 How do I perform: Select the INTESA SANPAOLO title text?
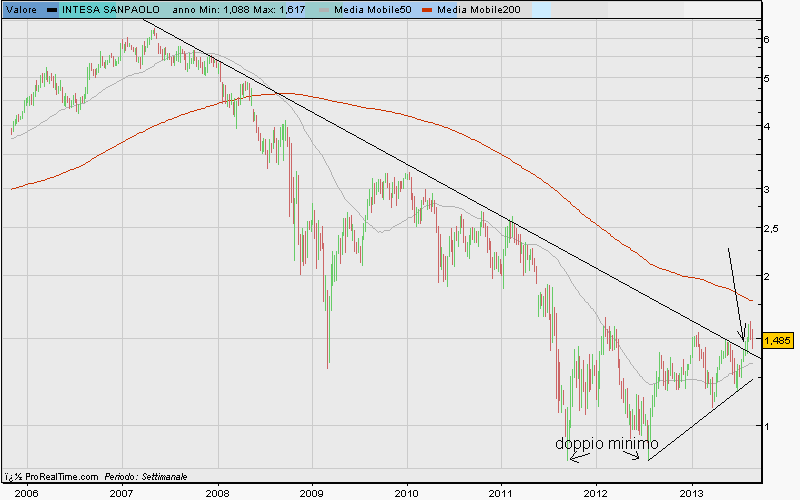coord(110,9)
